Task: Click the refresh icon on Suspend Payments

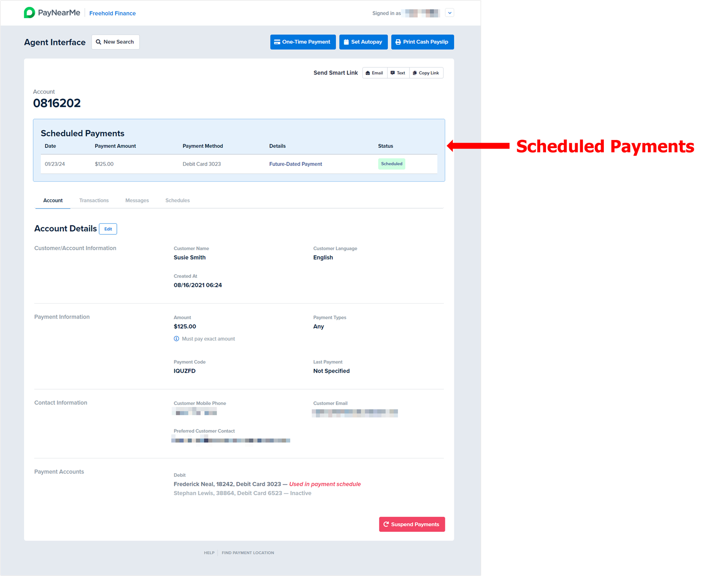Action: (386, 524)
